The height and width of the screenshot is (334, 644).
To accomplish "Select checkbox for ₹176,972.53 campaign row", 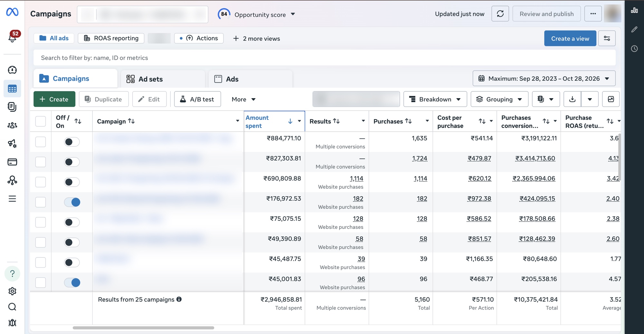I will (41, 202).
